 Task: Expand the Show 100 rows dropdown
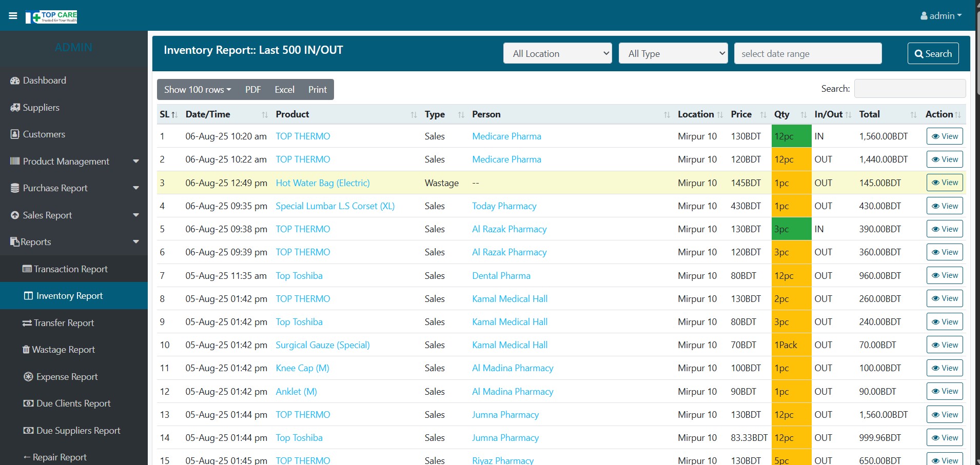coord(197,90)
